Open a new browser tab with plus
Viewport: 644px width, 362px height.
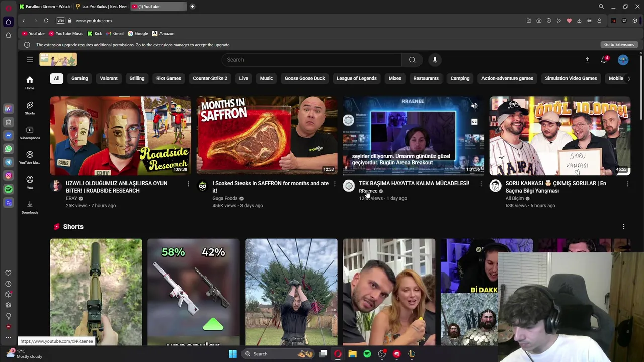click(x=192, y=7)
